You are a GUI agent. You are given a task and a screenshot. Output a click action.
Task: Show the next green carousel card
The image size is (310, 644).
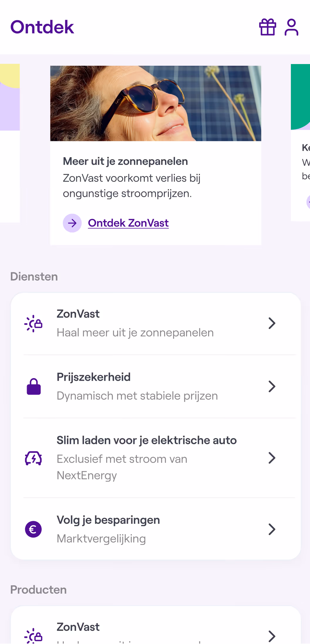point(300,142)
